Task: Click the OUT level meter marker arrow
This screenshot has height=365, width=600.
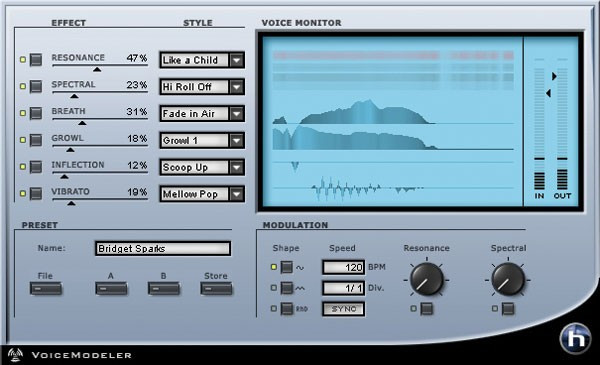Action: point(554,76)
